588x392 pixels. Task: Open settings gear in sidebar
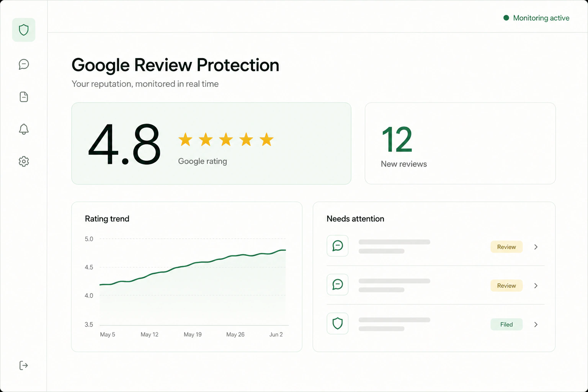(24, 161)
